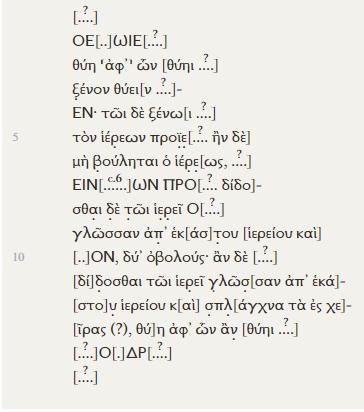The width and height of the screenshot is (364, 412).
Task: Click the line beginning τὸν ἱέρεων
Action: (x=161, y=137)
